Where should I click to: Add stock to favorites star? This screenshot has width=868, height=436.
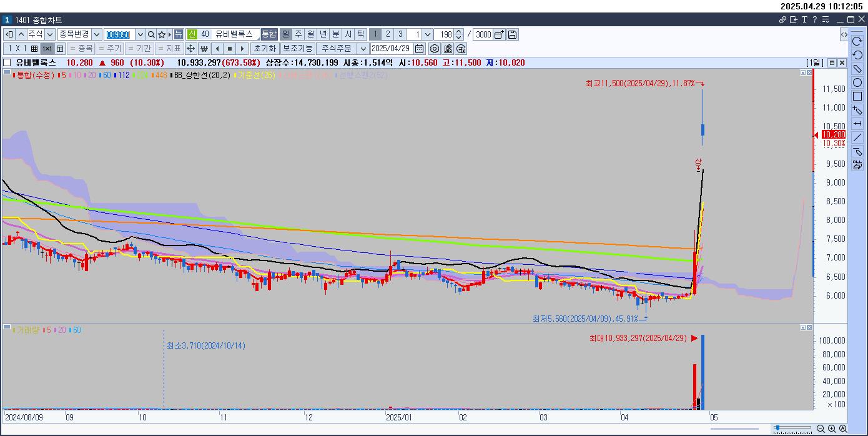(x=162, y=34)
